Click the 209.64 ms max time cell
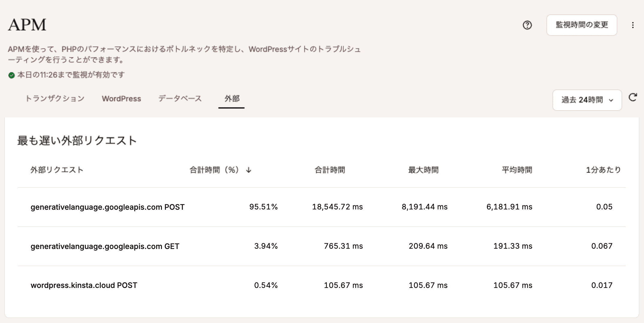This screenshot has width=644, height=323. coord(428,246)
